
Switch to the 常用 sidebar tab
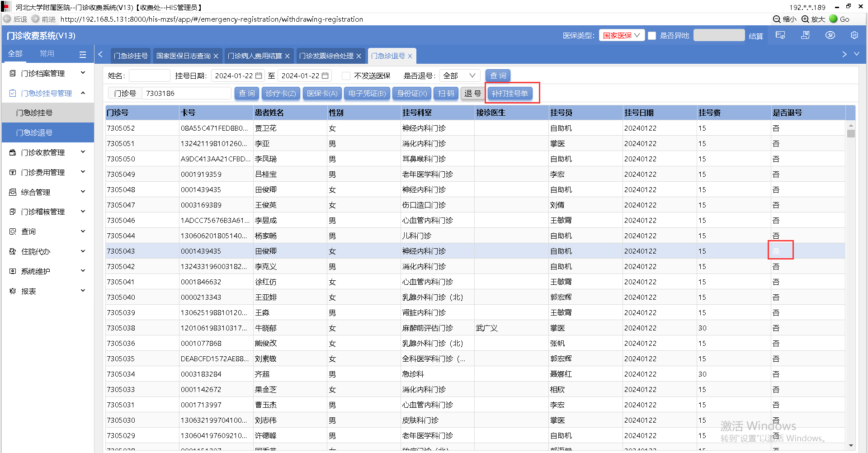coord(47,54)
